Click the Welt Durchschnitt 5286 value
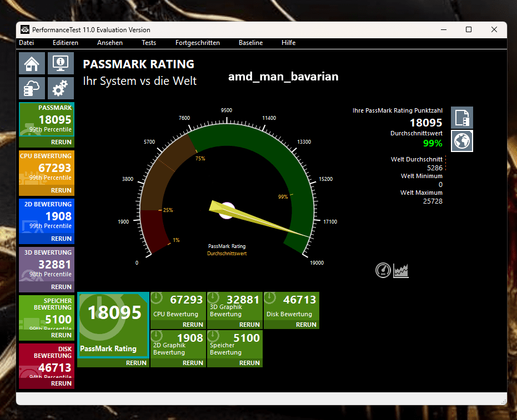The height and width of the screenshot is (420, 517). tap(435, 168)
